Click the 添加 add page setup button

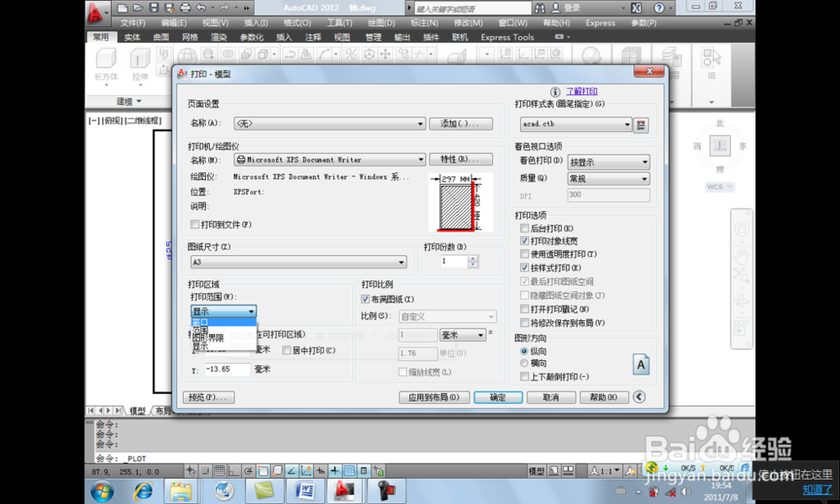coord(460,123)
